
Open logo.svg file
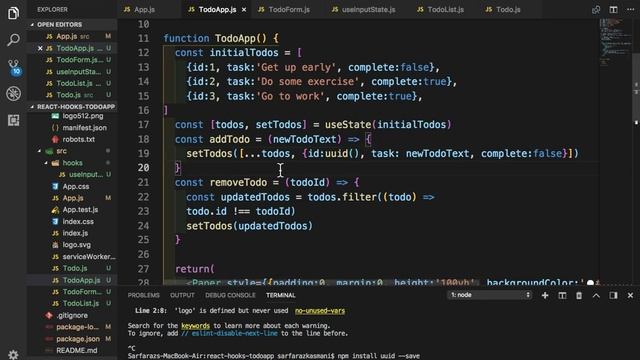[73, 244]
